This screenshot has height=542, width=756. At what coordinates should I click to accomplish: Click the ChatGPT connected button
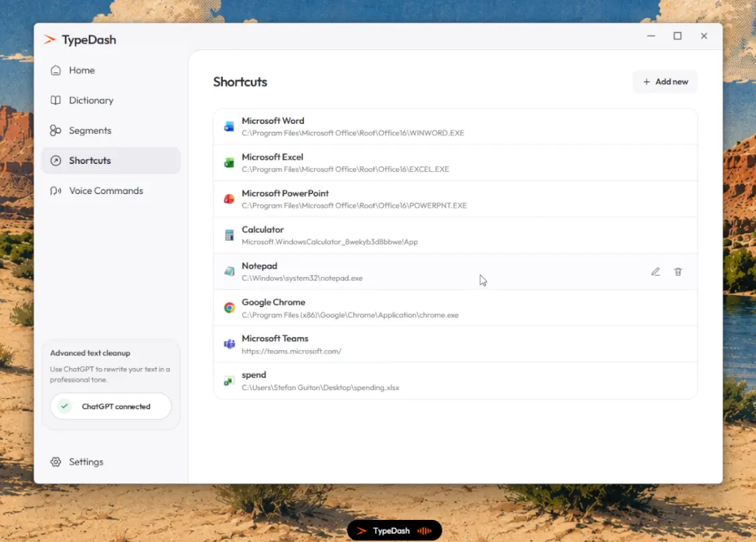(110, 406)
